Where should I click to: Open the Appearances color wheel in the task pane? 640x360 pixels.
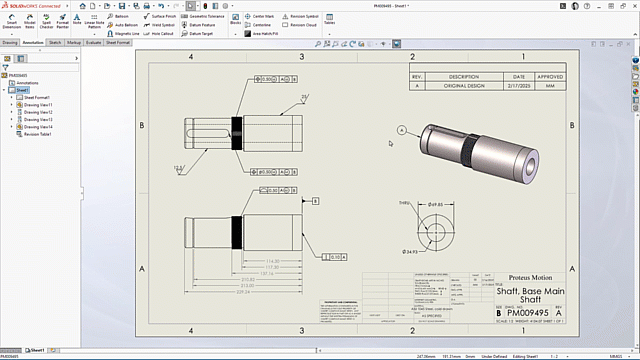click(636, 92)
